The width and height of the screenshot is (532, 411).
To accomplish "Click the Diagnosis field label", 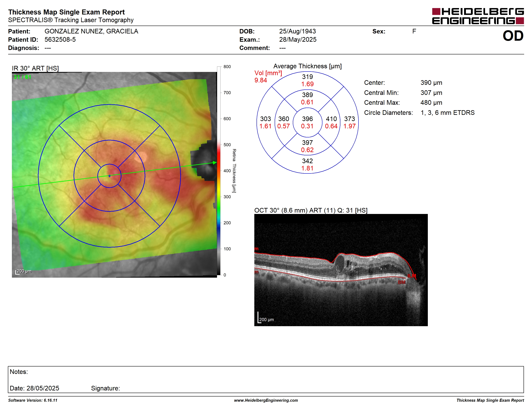I will (x=23, y=48).
